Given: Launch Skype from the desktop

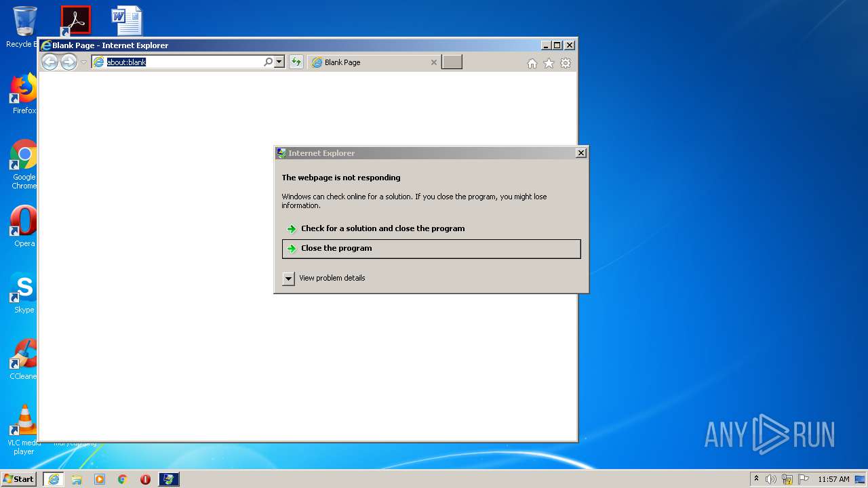Looking at the screenshot, I should point(24,293).
